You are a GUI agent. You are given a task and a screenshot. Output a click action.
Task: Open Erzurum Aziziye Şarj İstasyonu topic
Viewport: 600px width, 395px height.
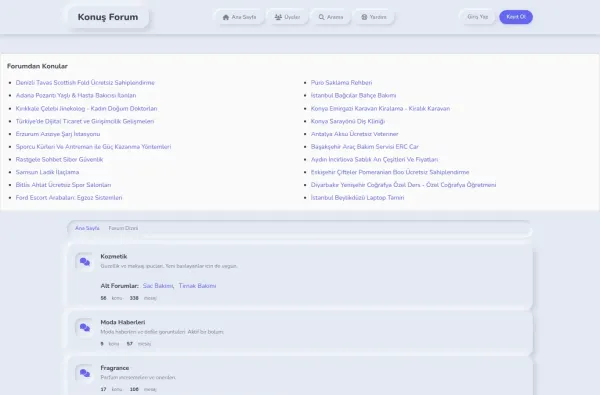click(58, 134)
